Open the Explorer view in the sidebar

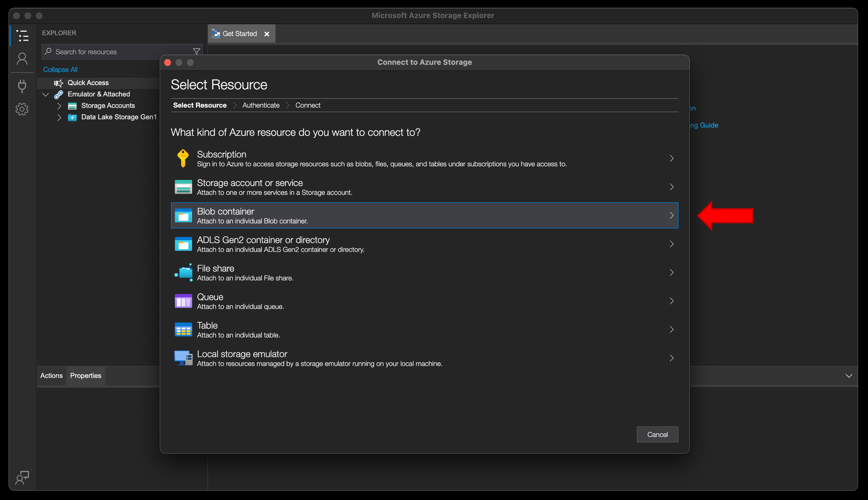pos(22,36)
